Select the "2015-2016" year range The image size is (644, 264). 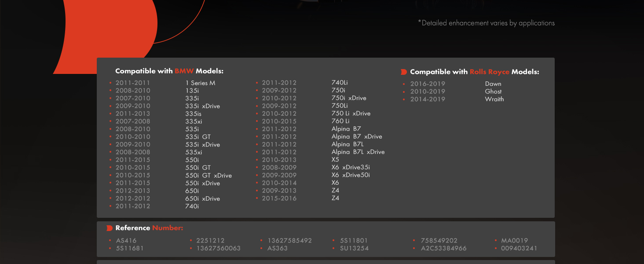279,198
